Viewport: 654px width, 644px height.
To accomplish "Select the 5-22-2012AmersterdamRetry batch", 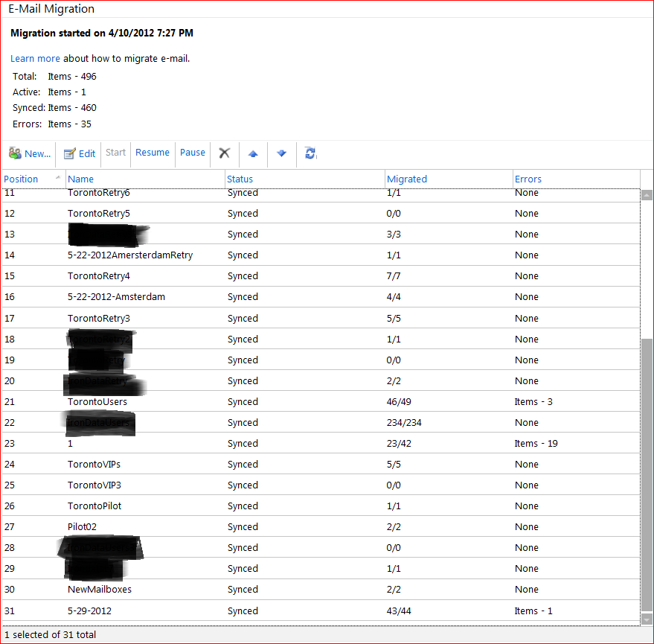I will click(130, 255).
